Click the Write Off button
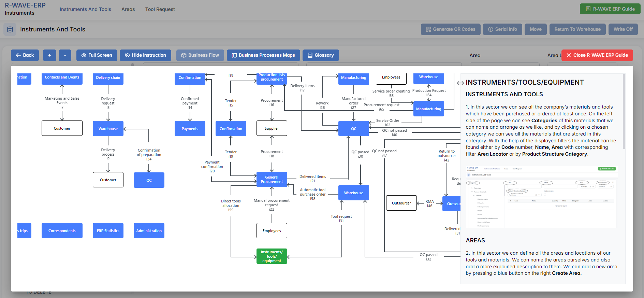The height and width of the screenshot is (298, 644). click(x=623, y=29)
